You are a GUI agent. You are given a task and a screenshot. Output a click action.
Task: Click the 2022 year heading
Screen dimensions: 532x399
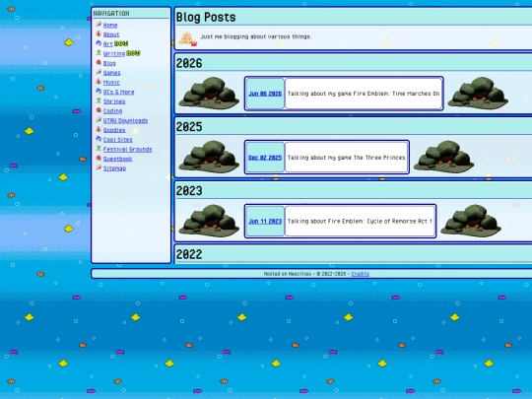pos(189,255)
